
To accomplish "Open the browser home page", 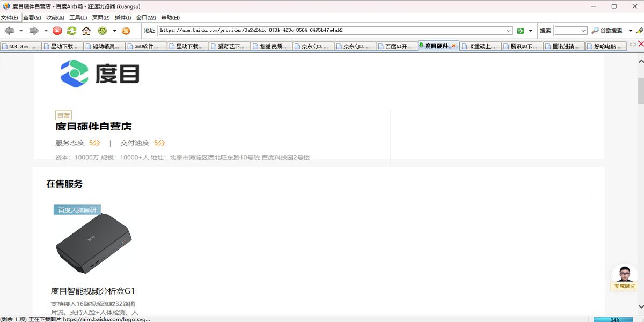I will [x=86, y=31].
